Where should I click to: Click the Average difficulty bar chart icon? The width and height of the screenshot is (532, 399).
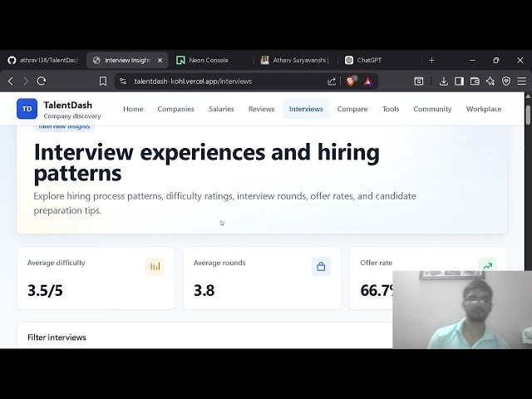155,266
